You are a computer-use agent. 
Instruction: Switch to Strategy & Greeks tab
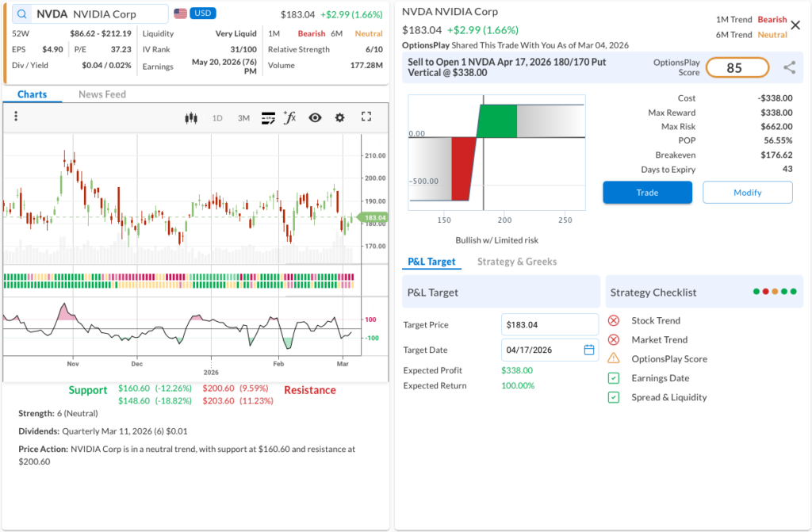[517, 262]
